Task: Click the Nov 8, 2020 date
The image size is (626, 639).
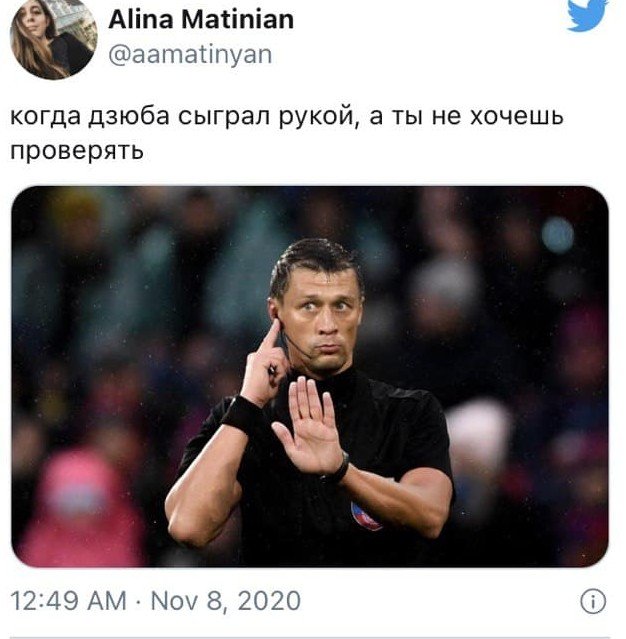Action: pos(226,601)
